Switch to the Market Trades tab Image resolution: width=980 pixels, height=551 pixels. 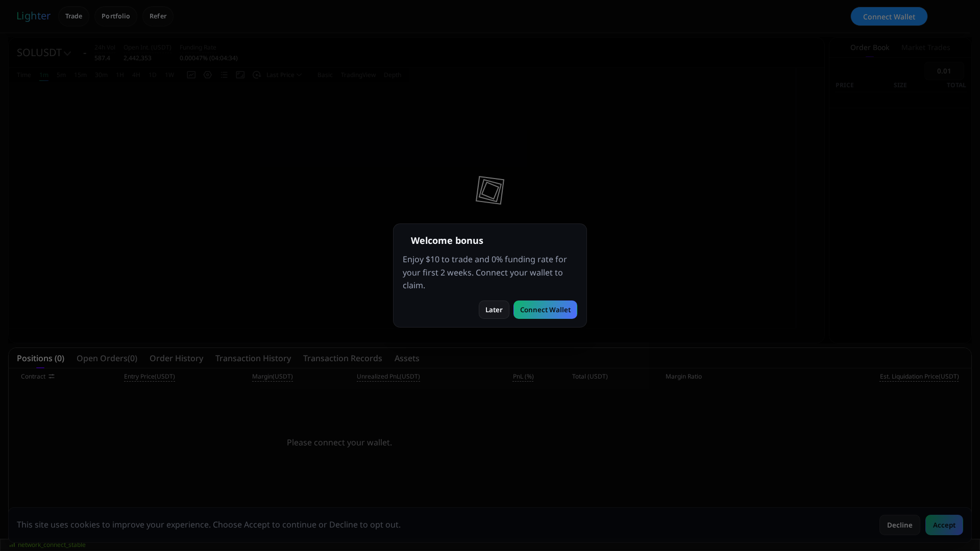[925, 47]
